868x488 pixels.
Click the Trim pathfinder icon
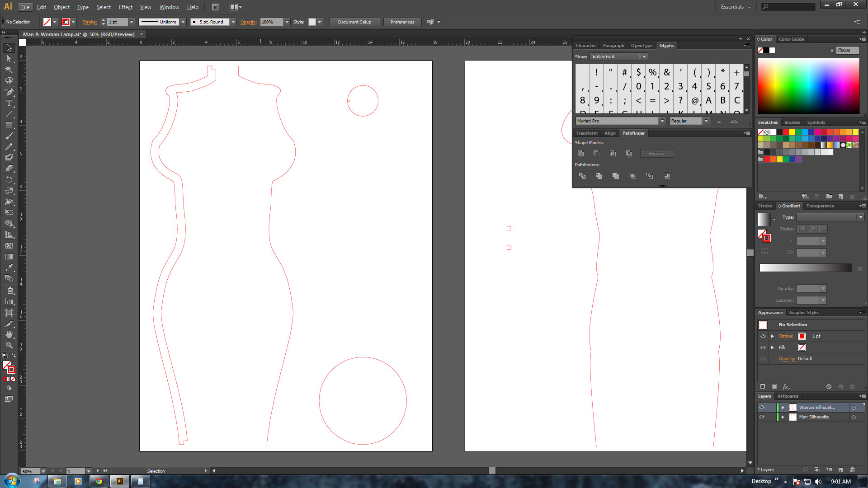[x=599, y=176]
